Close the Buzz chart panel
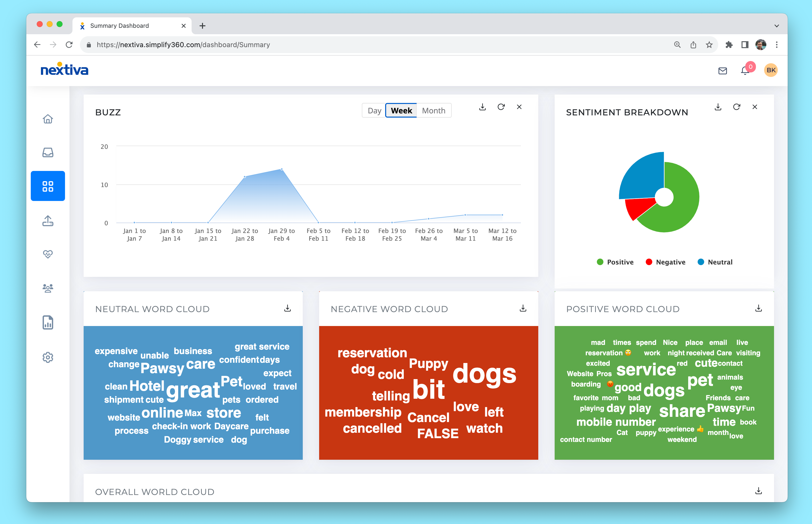This screenshot has height=524, width=812. [x=519, y=106]
